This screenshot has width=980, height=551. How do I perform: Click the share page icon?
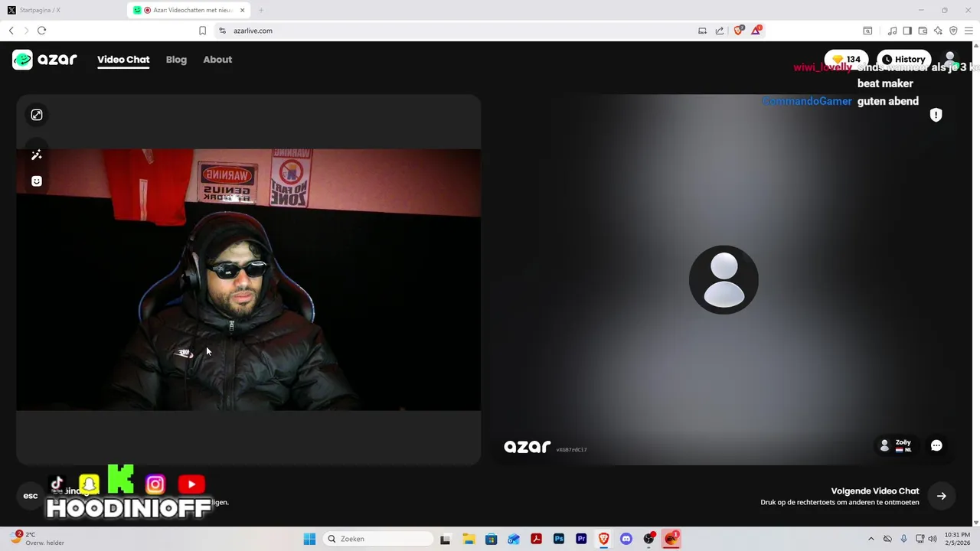tap(720, 31)
